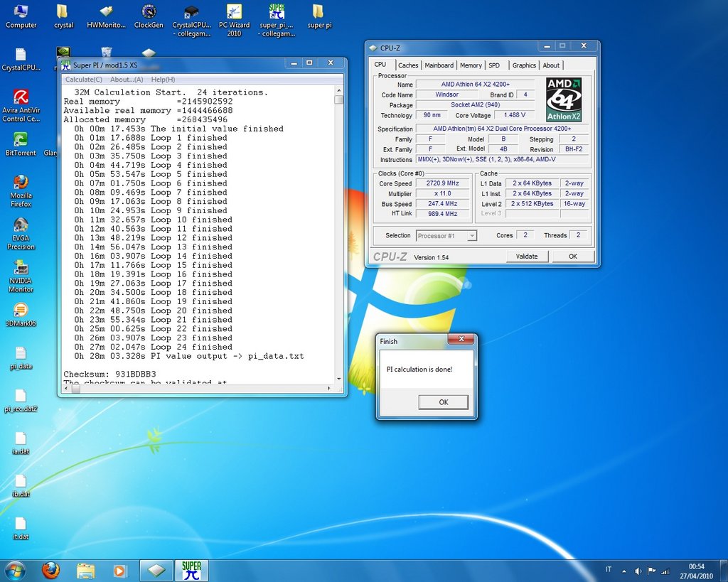This screenshot has height=582, width=728.
Task: Click Super PI horizontal scrollbar left arrow
Action: coord(68,389)
